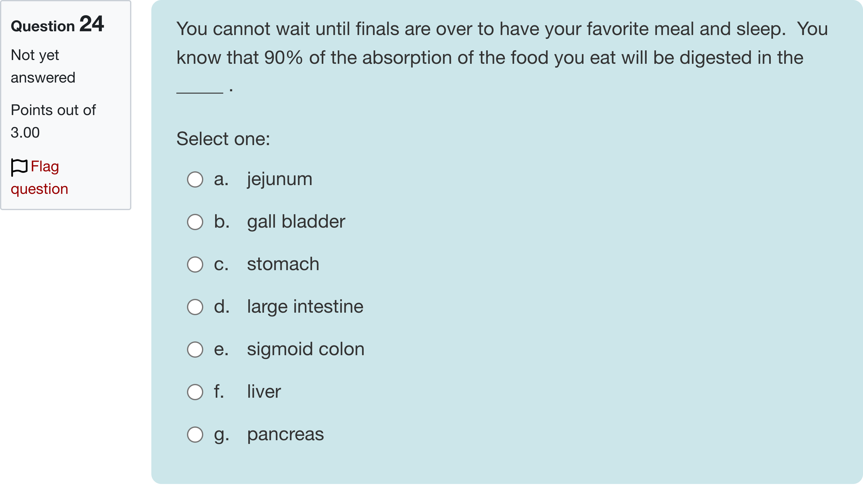This screenshot has width=863, height=504.
Task: Choose the gall bladder radio button
Action: click(x=195, y=222)
